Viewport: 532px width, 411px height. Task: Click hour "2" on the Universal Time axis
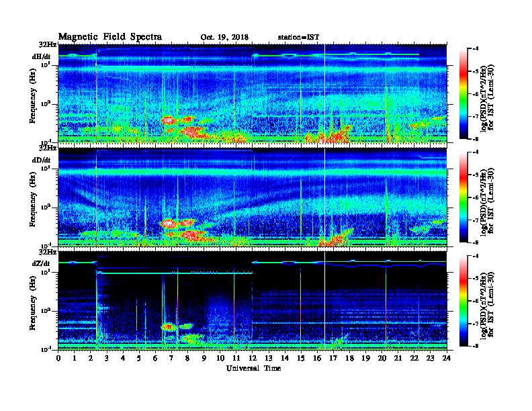pyautogui.click(x=91, y=359)
